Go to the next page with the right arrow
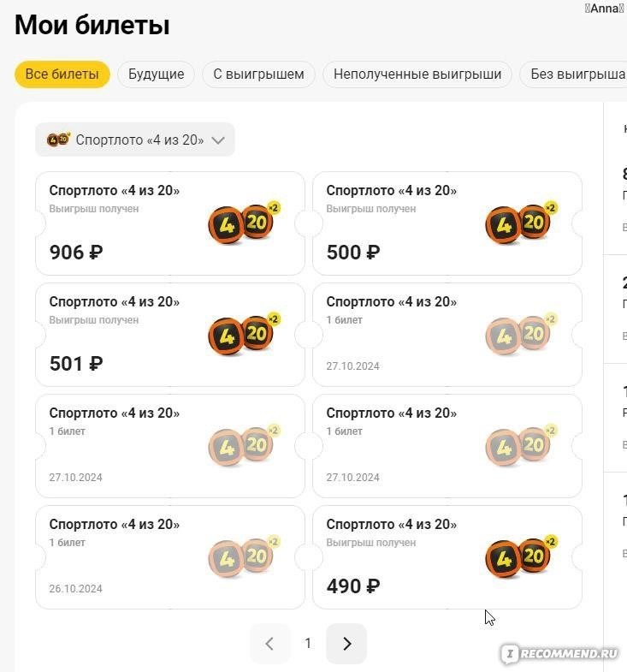The height and width of the screenshot is (672, 627). pyautogui.click(x=346, y=643)
